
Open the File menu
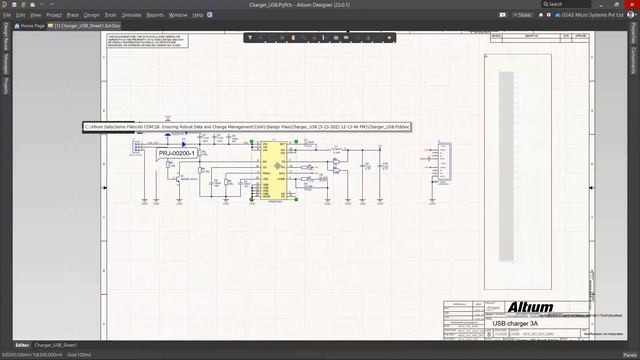click(x=7, y=15)
